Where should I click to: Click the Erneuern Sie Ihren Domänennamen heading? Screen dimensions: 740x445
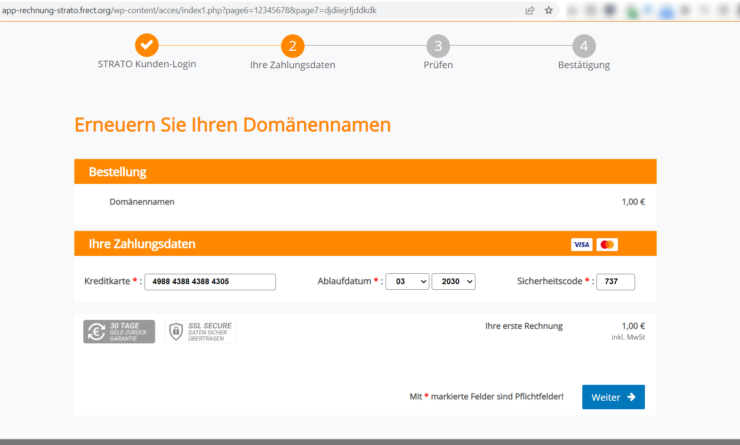coord(233,125)
